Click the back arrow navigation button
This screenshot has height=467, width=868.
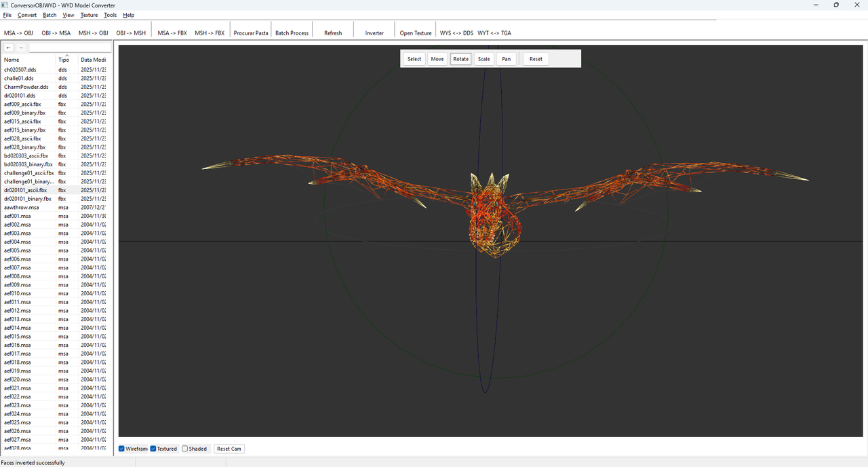pos(9,48)
